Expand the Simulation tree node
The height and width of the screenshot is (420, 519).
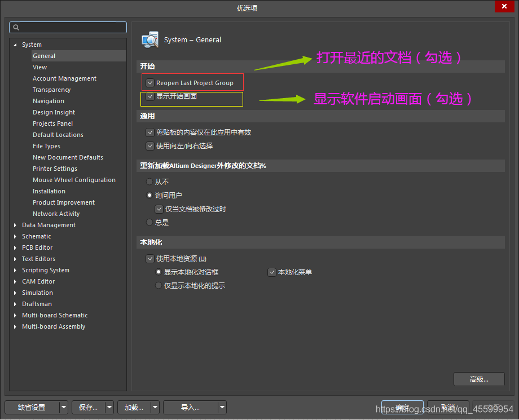pyautogui.click(x=15, y=293)
